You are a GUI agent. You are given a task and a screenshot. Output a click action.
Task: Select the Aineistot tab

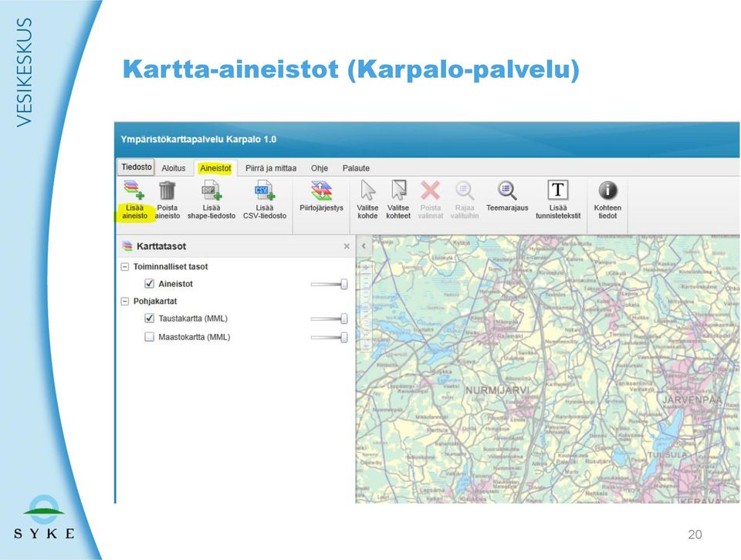(x=215, y=168)
